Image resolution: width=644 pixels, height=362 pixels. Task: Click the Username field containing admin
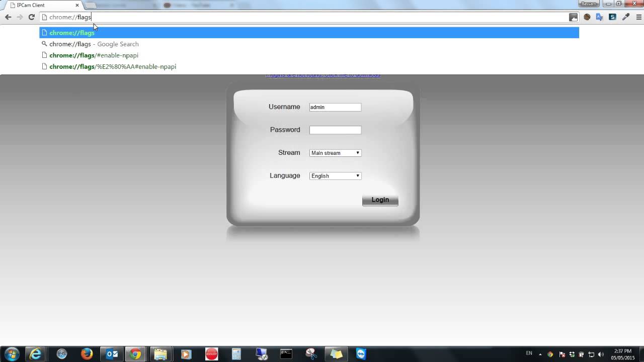335,107
